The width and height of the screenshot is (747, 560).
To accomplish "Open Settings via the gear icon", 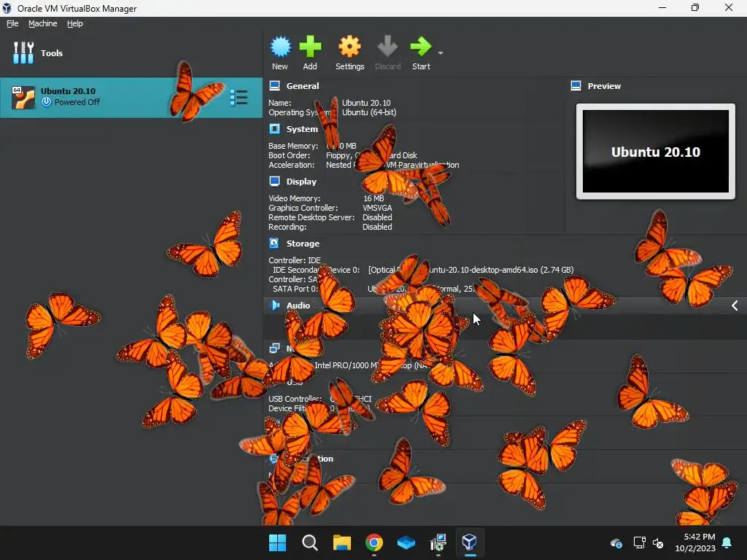I will [349, 47].
